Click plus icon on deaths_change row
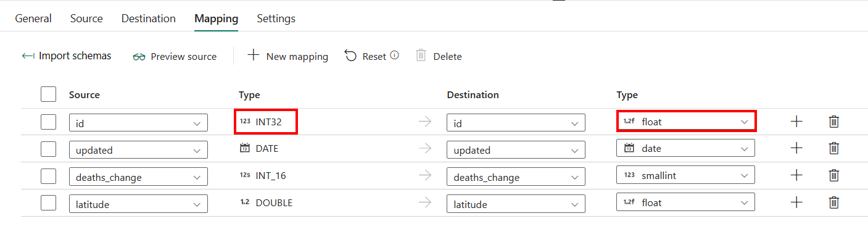 click(796, 175)
